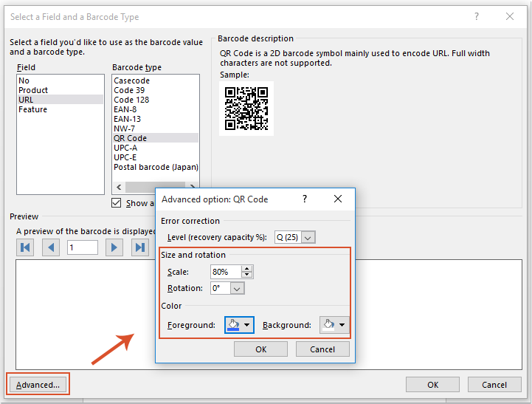Click the Advanced option dialog help icon
The height and width of the screenshot is (404, 532).
pyautogui.click(x=303, y=199)
